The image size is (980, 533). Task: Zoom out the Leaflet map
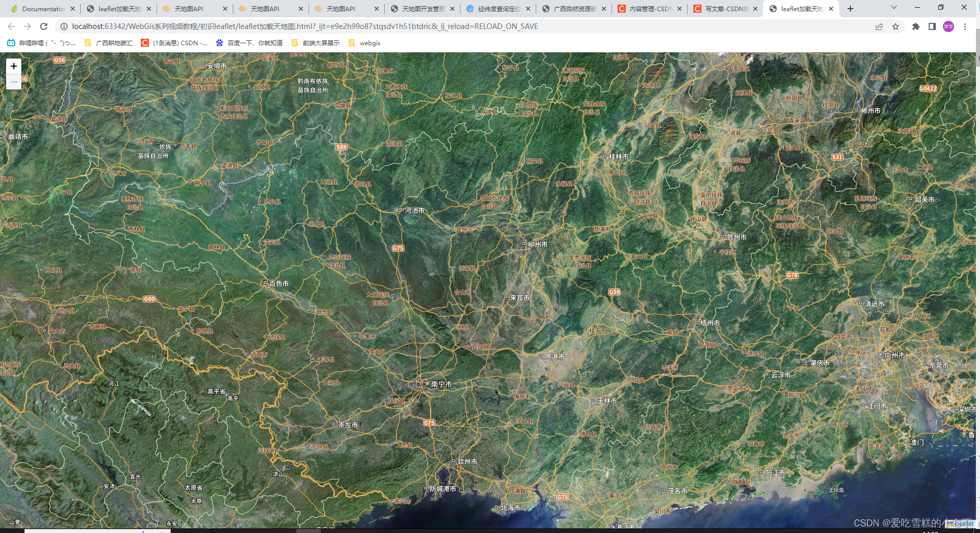14,82
